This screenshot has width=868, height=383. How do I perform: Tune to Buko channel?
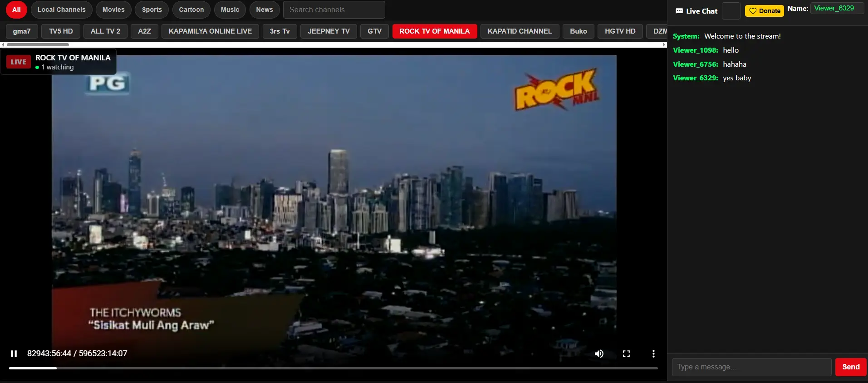tap(579, 31)
